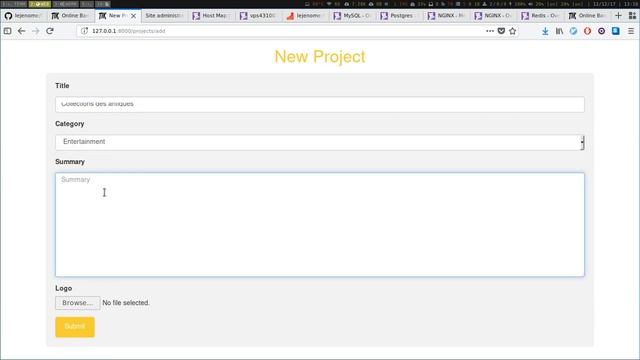This screenshot has width=640, height=360.
Task: Open the first NGINX tab
Action: pos(446,16)
